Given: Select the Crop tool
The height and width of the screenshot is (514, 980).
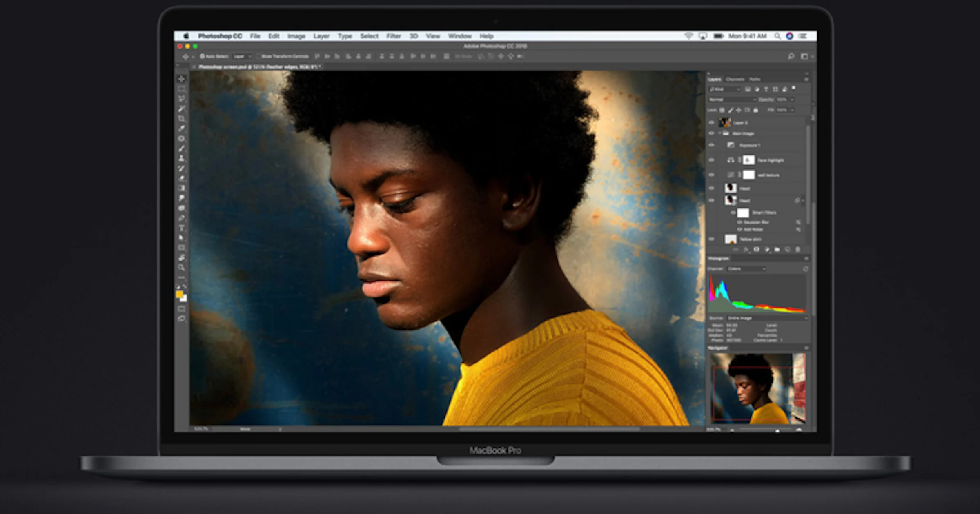Looking at the screenshot, I should 182,118.
